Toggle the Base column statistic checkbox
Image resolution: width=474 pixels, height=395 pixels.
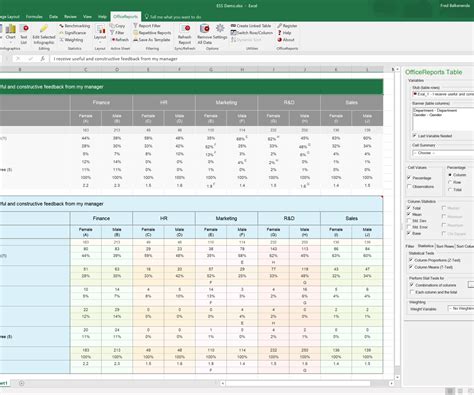(x=409, y=233)
